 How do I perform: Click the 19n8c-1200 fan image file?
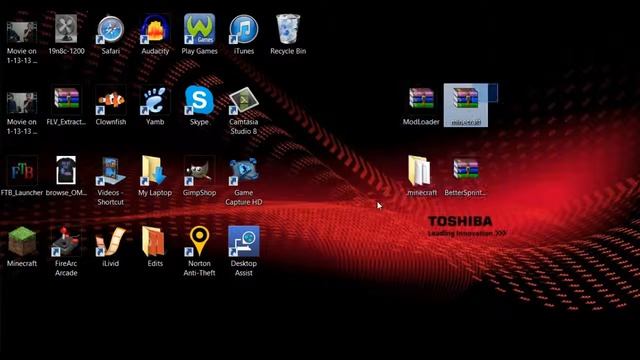(x=66, y=29)
